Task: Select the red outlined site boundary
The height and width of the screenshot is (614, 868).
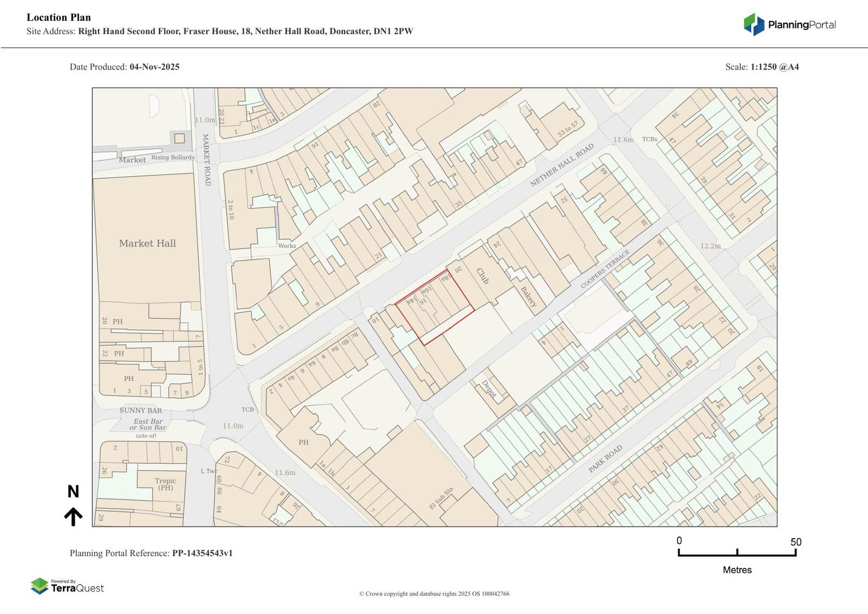Action: 435,307
